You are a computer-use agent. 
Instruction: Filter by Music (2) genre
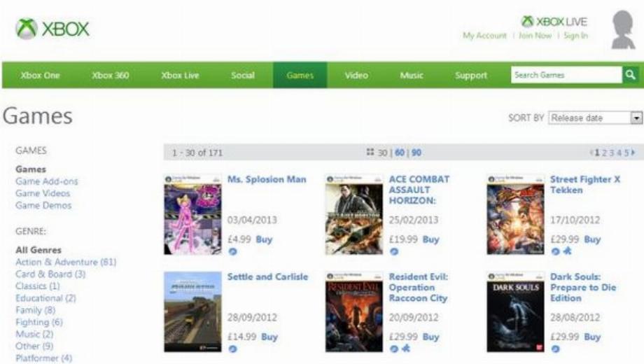coord(34,334)
